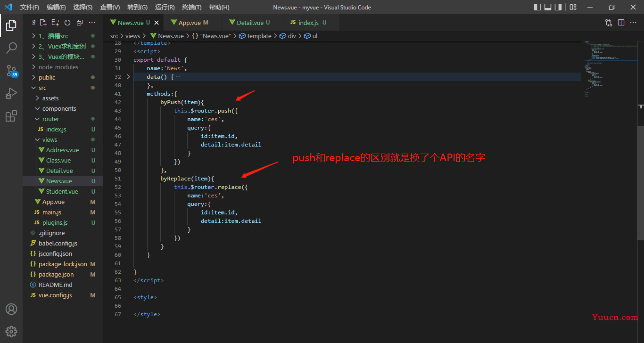Screen dimensions: 644x343
Task: Open babel.config.js in the file tree
Action: 63,243
